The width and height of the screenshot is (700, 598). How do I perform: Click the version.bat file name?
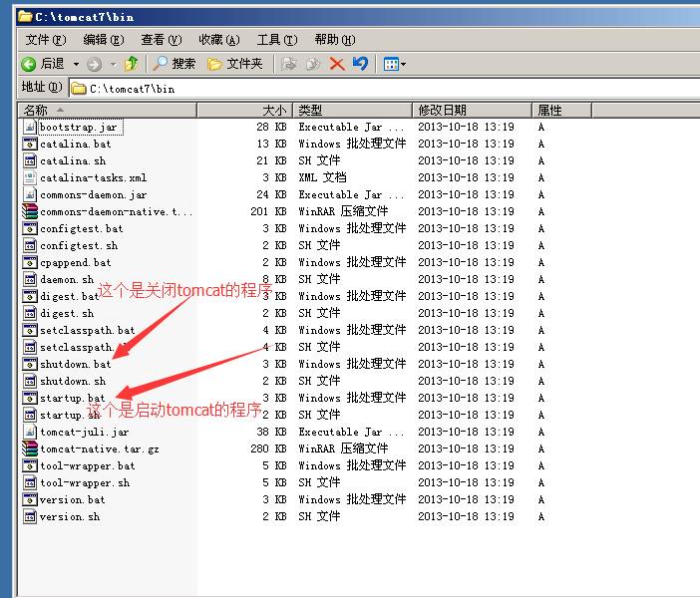(73, 499)
